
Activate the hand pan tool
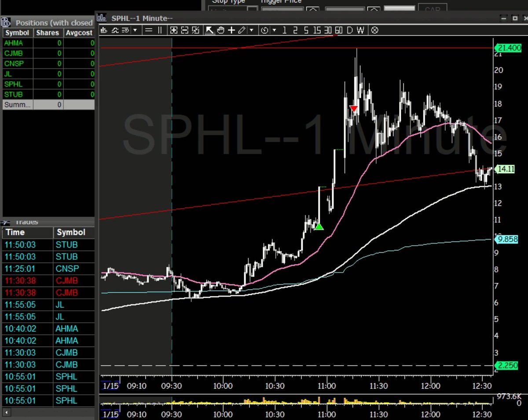(220, 30)
